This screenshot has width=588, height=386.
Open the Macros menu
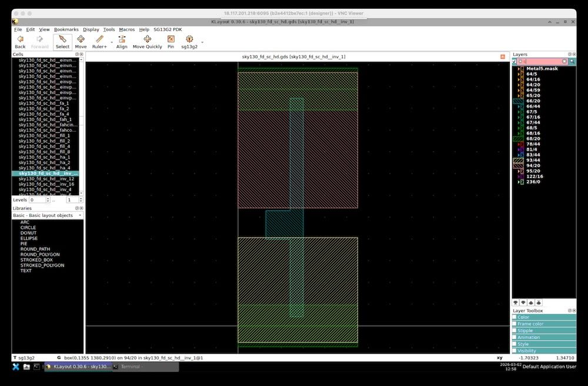pos(126,29)
